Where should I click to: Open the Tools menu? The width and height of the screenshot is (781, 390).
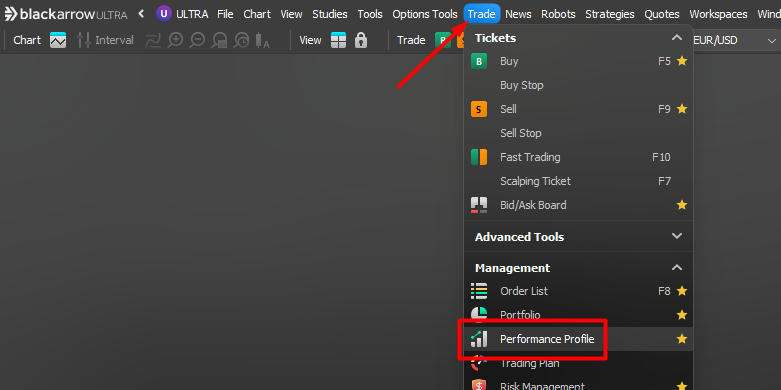point(370,14)
